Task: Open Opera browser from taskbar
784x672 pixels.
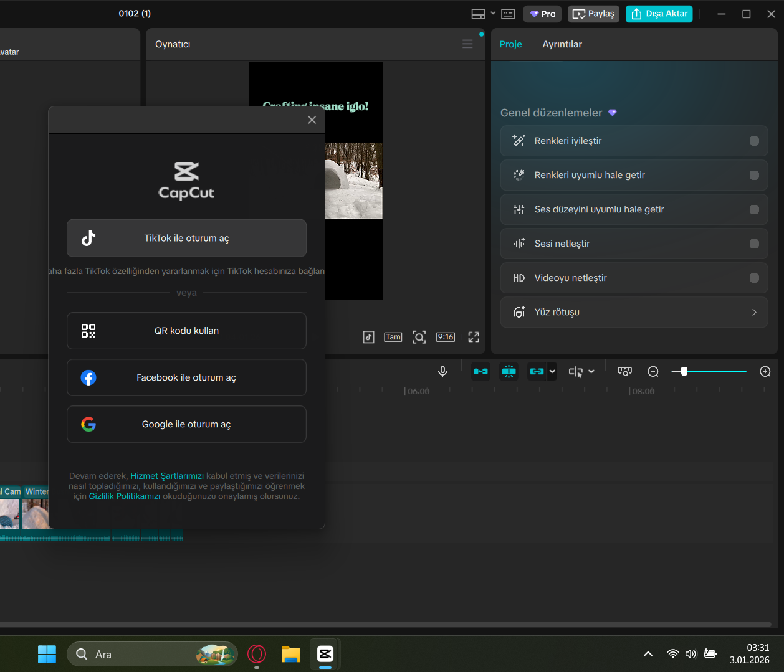Action: pos(257,654)
